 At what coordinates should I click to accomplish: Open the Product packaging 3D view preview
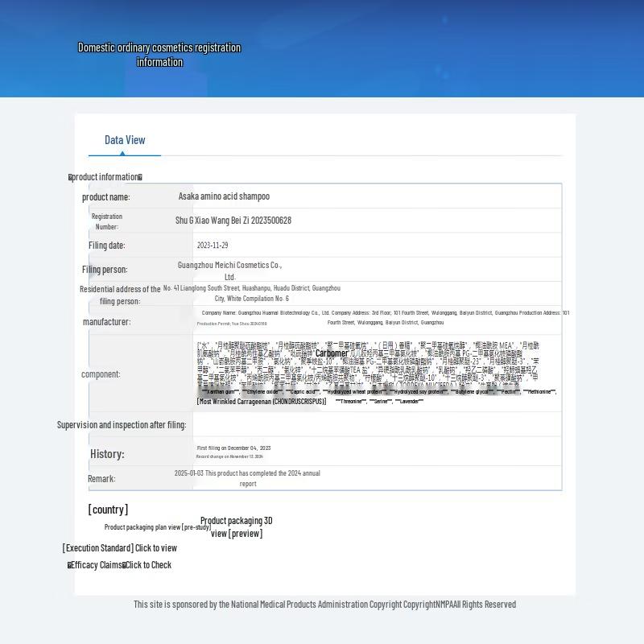[x=236, y=526]
